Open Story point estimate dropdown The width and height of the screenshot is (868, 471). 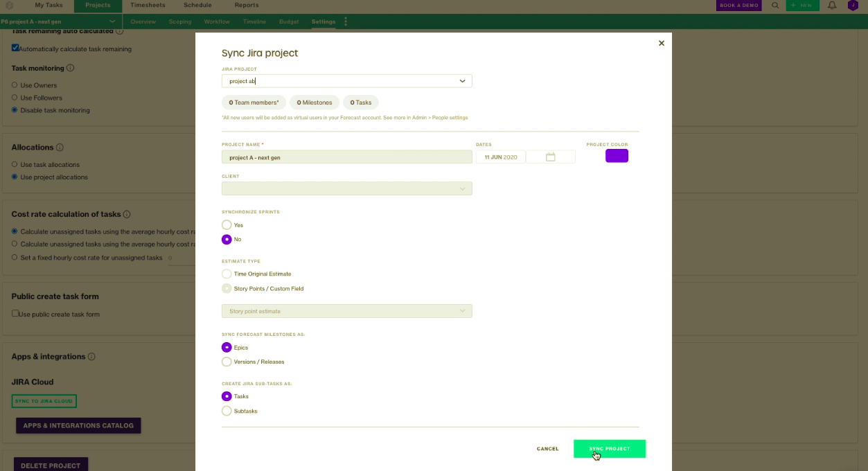347,311
